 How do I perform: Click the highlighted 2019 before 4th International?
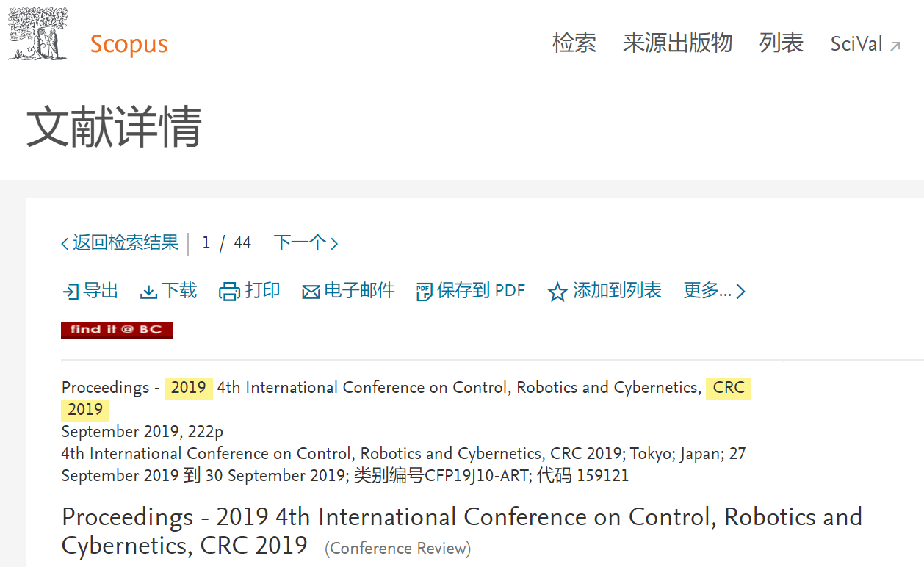(189, 388)
